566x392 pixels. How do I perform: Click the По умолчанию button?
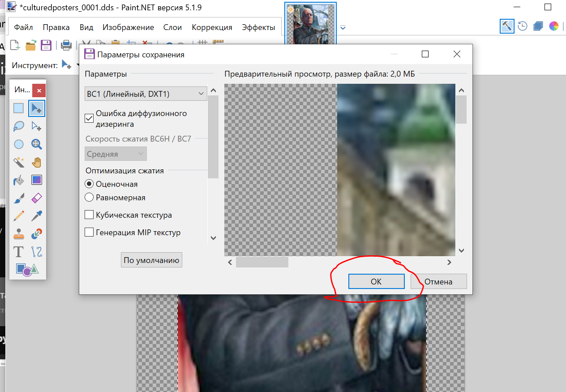[151, 260]
